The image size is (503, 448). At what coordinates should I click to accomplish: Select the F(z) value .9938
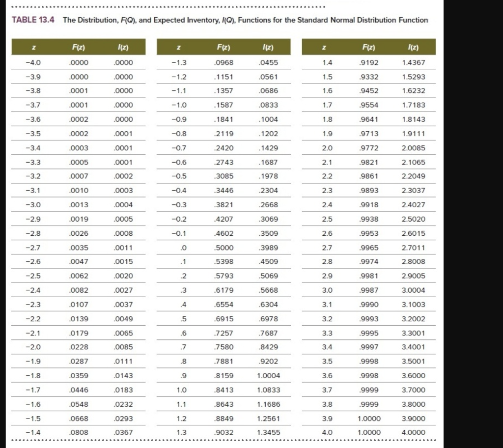(369, 219)
